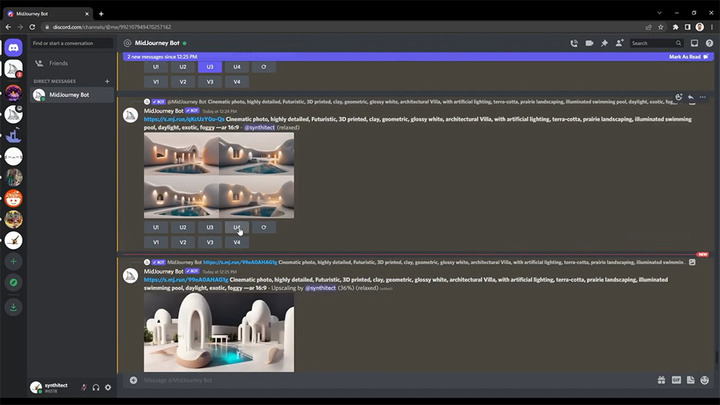Click the highlighted U3 button in top grid
The width and height of the screenshot is (720, 405).
point(210,67)
